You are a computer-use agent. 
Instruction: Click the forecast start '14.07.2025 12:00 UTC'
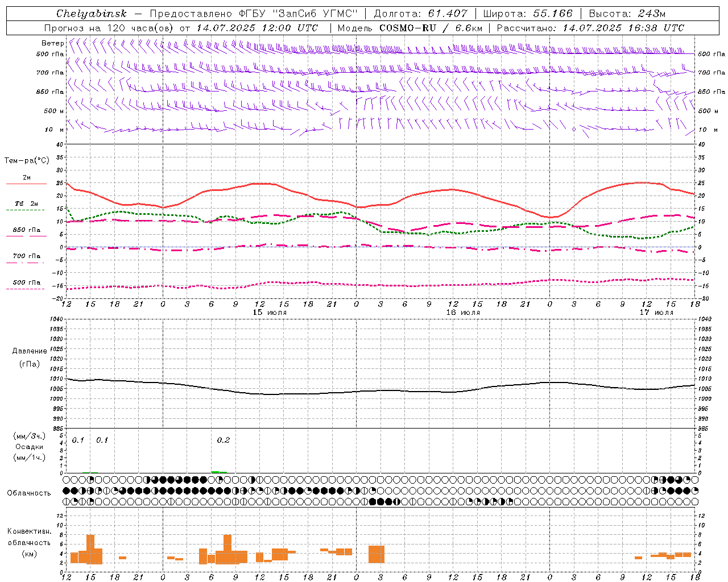click(x=258, y=28)
